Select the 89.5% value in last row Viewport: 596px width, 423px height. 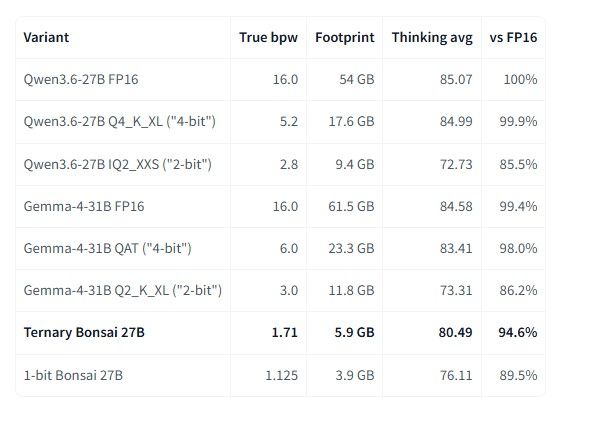pos(518,375)
